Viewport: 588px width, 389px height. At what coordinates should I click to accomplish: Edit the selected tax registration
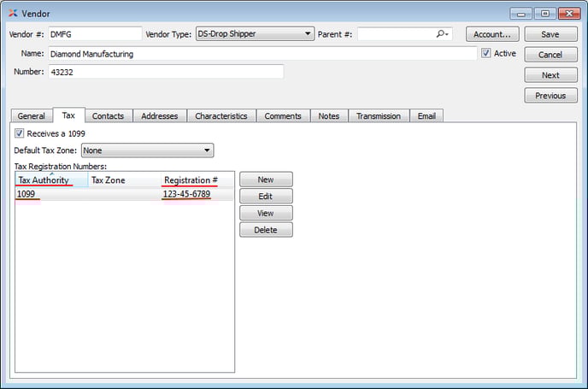point(266,196)
